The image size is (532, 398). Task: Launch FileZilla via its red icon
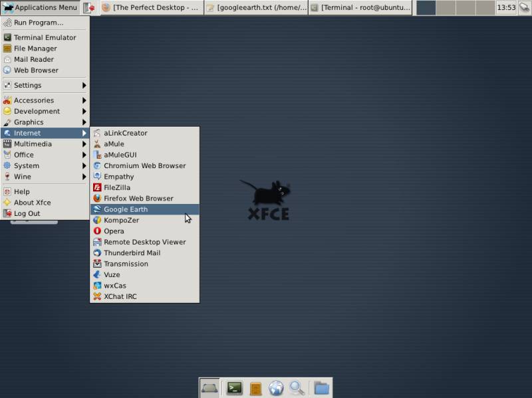tap(97, 187)
